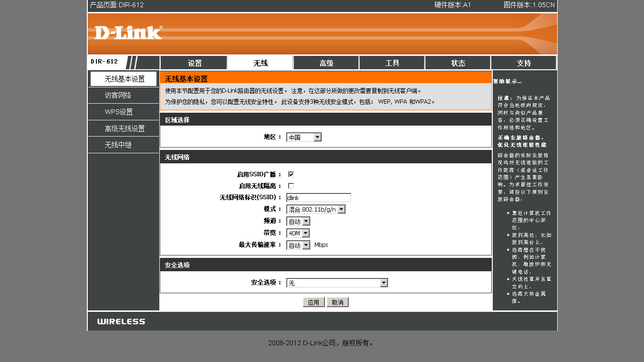Click the DIR-612 model label

[104, 62]
